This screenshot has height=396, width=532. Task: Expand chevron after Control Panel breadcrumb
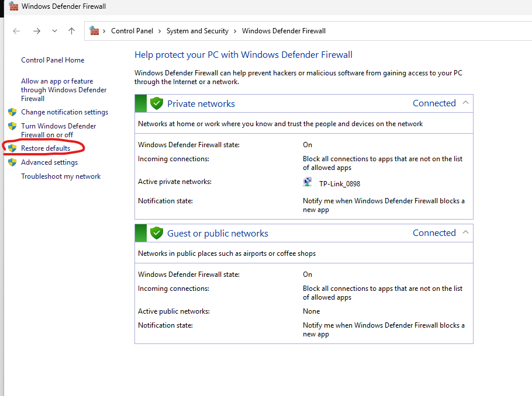(160, 31)
